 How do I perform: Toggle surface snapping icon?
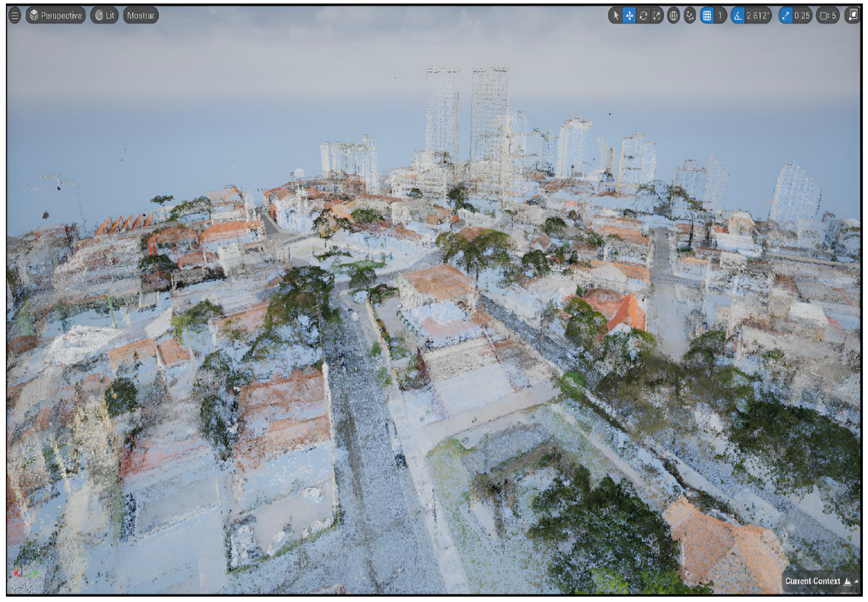tap(690, 15)
